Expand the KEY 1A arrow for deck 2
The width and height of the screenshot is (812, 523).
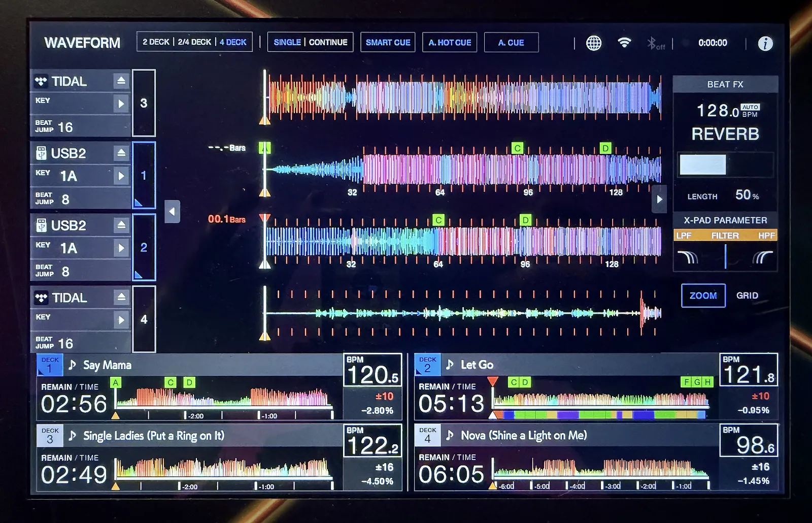[121, 248]
